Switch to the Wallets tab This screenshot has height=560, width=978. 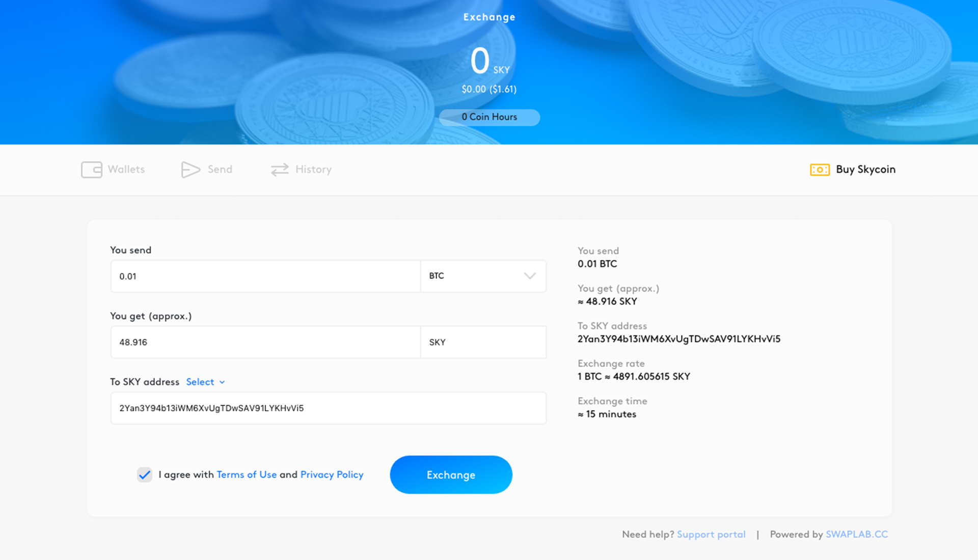coord(114,169)
